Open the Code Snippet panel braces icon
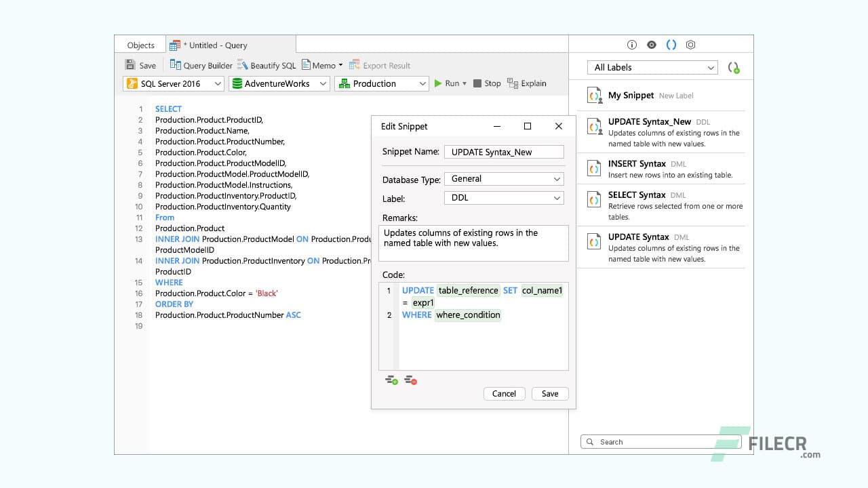This screenshot has width=868, height=488. point(671,44)
